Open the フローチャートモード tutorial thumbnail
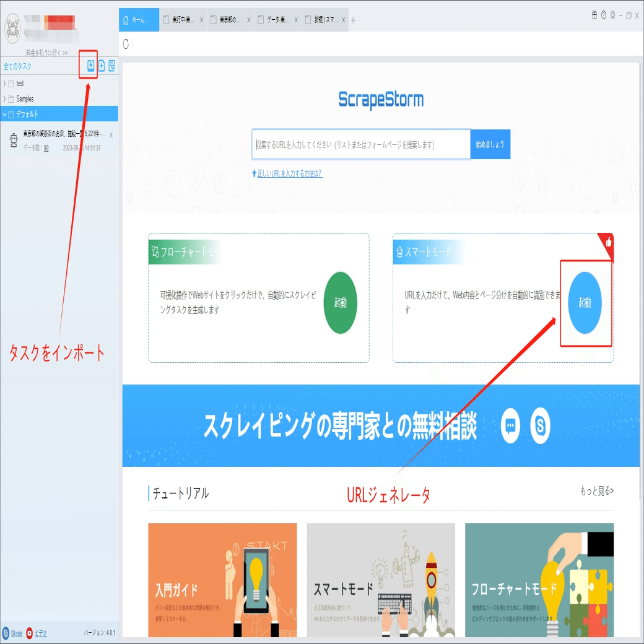 [x=539, y=580]
